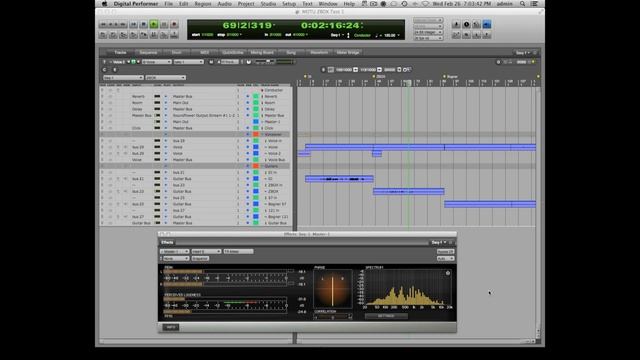The height and width of the screenshot is (360, 640).
Task: Click the Bypass button in Effects window
Action: pos(445,251)
